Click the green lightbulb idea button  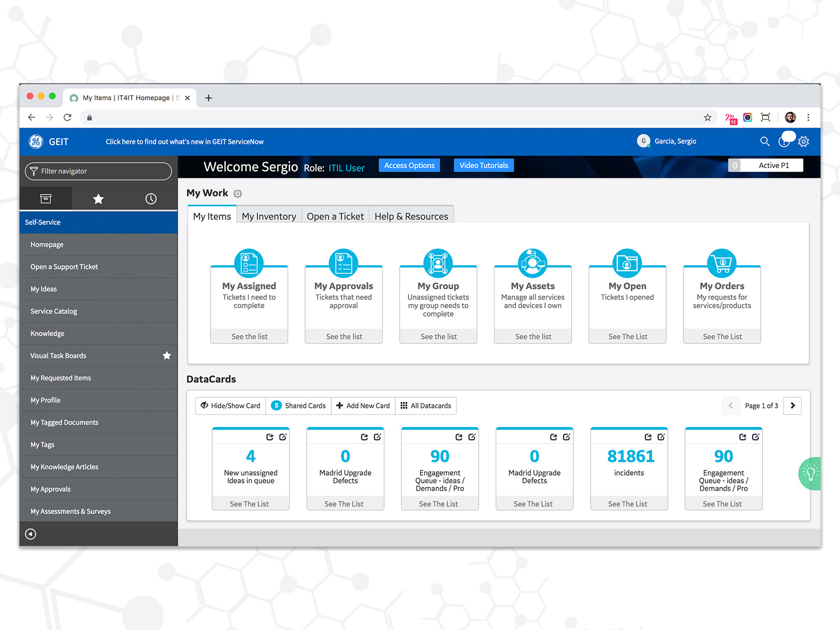pyautogui.click(x=811, y=474)
